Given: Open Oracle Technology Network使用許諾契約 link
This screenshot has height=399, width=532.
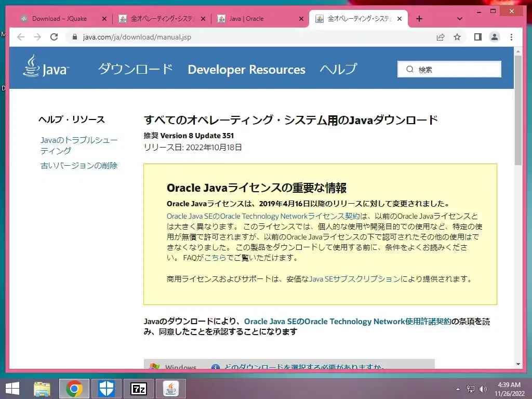Looking at the screenshot, I should [x=348, y=321].
